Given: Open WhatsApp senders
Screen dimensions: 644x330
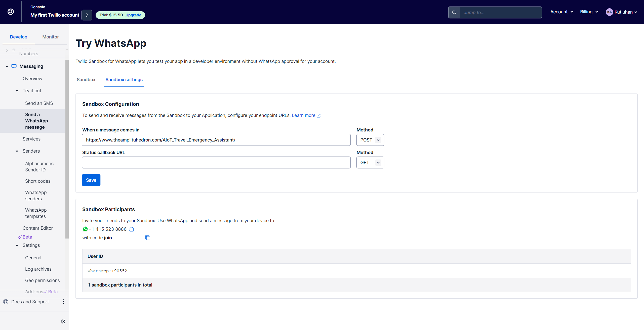Looking at the screenshot, I should point(36,196).
